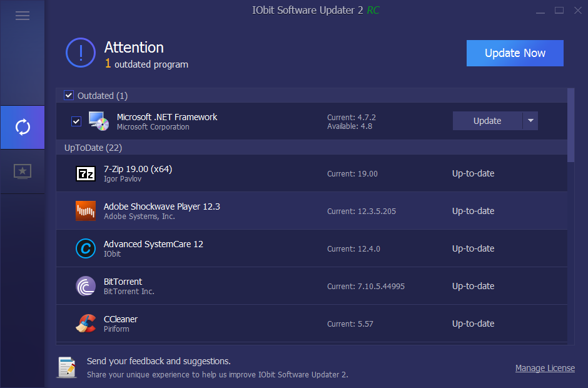Click the 7-Zip program icon
Viewport: 588px width, 388px height.
(86, 173)
